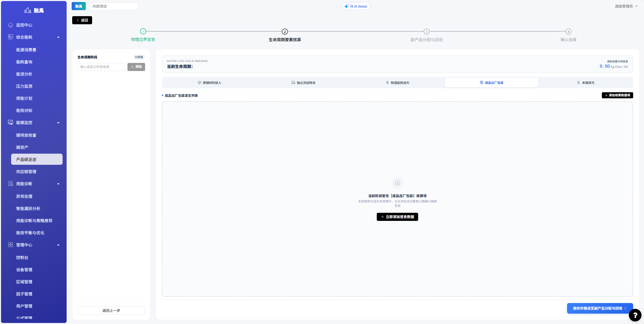Click the 内部测试 input box
This screenshot has width=644, height=324.
pyautogui.click(x=114, y=6)
